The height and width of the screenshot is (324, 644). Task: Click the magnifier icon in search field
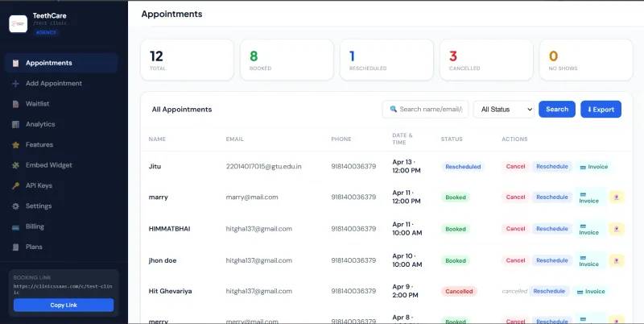pyautogui.click(x=393, y=109)
